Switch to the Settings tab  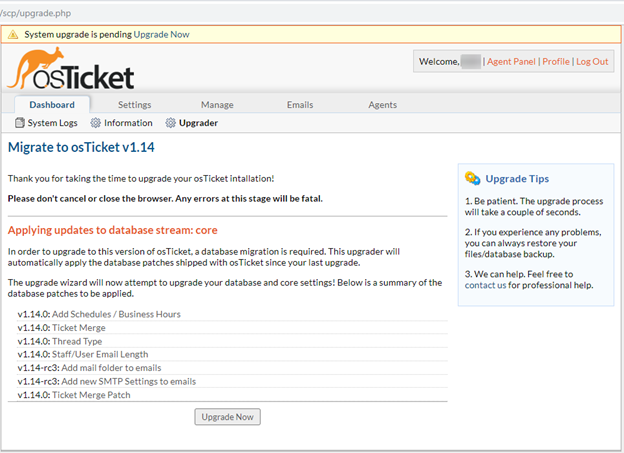[135, 105]
